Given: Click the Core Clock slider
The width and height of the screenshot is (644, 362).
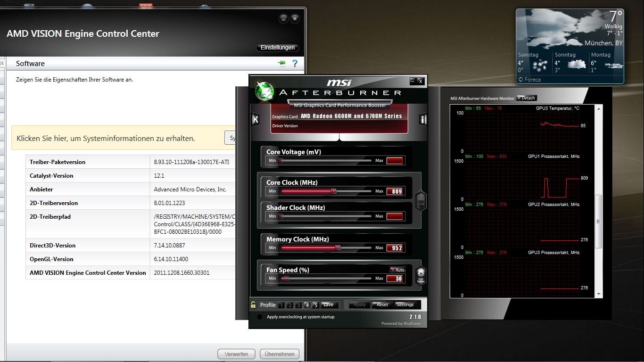Looking at the screenshot, I should (x=326, y=191).
